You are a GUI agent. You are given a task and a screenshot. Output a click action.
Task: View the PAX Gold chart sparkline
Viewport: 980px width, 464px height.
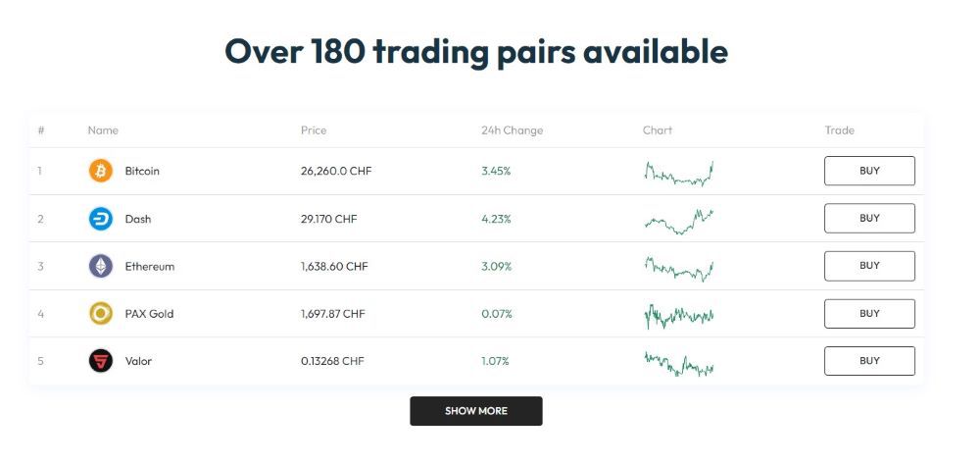(678, 315)
